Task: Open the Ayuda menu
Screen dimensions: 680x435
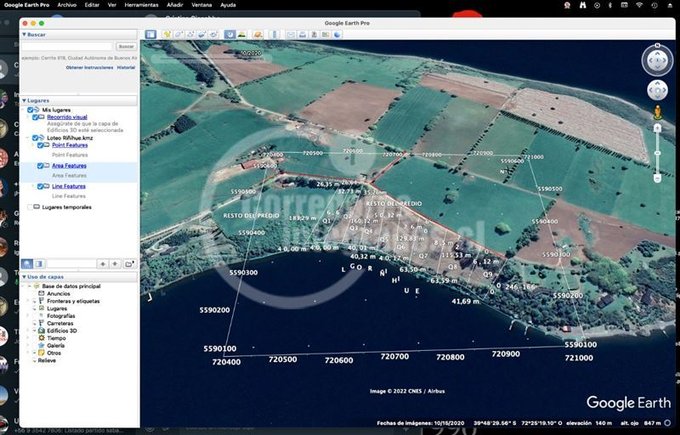Action: pos(228,5)
